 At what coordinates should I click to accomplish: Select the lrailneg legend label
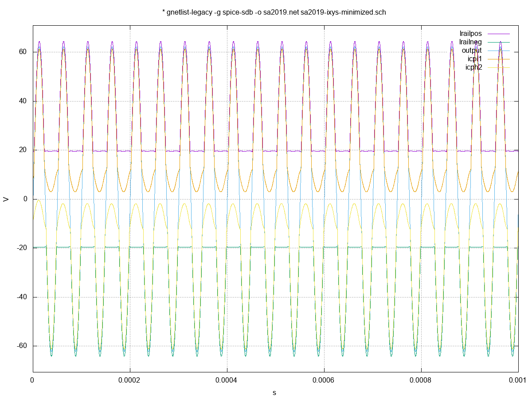click(x=470, y=42)
